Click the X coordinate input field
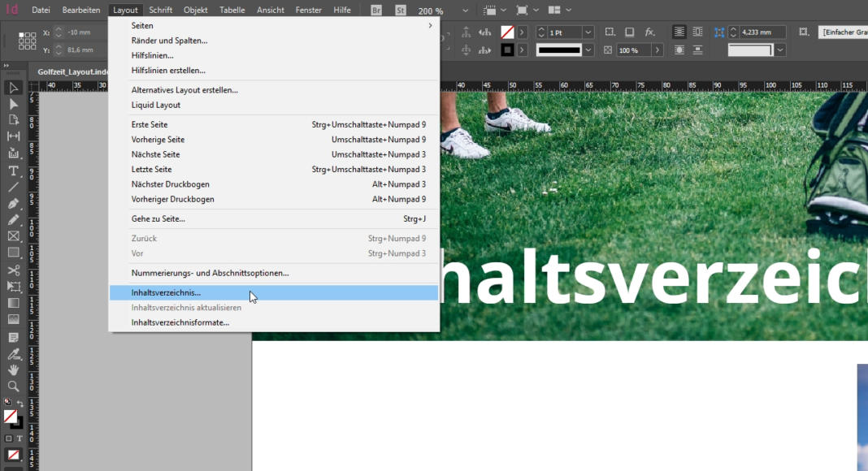This screenshot has height=471, width=868. (79, 32)
